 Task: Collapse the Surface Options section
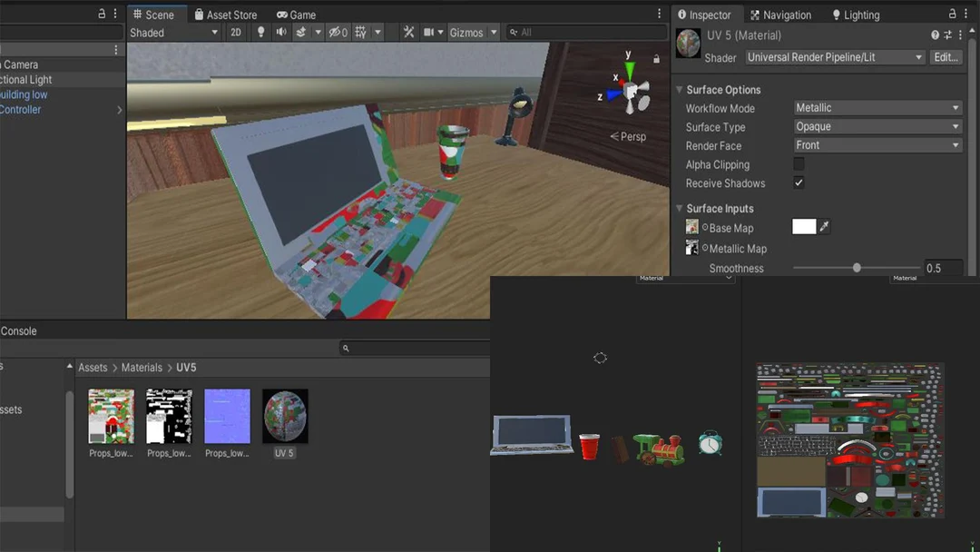(x=679, y=90)
